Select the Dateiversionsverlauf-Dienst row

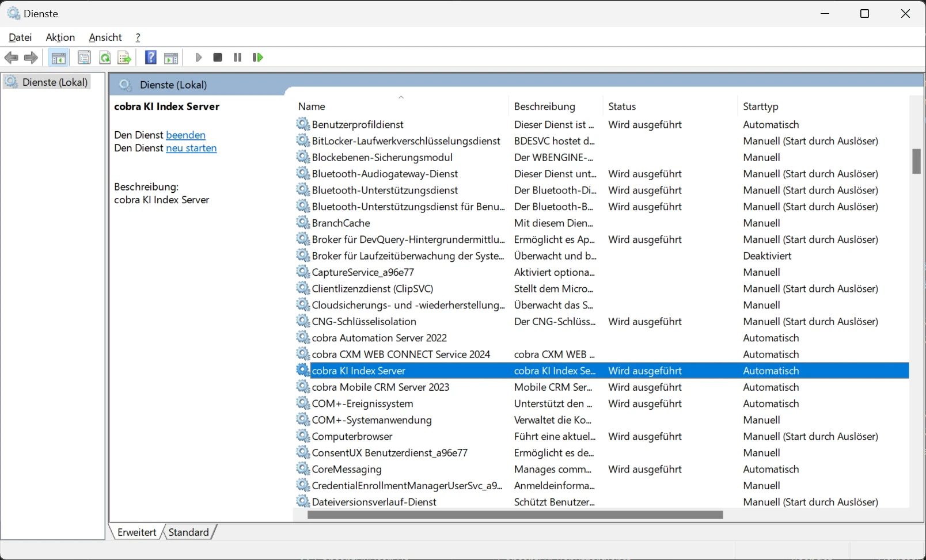(x=602, y=502)
